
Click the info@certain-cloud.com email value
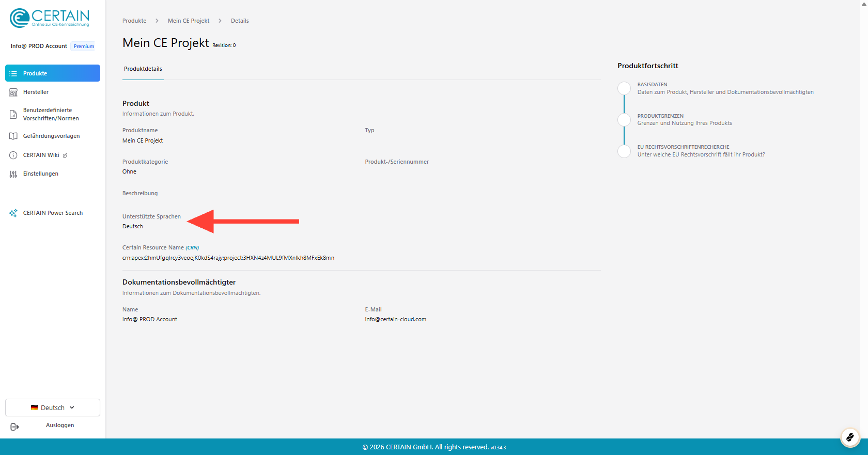(396, 320)
